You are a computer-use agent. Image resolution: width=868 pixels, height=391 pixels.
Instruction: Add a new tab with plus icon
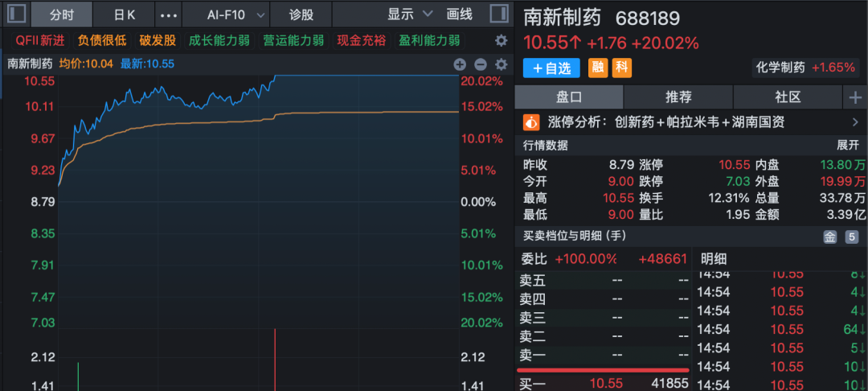point(854,98)
